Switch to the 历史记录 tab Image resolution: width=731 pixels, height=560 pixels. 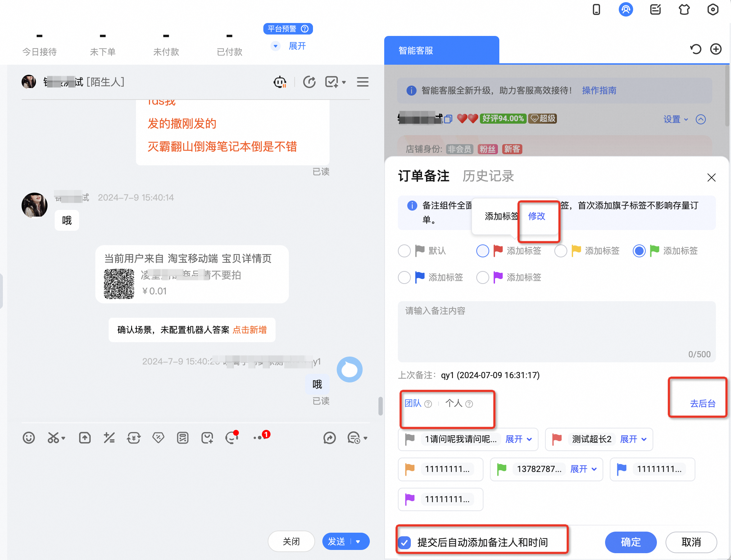[488, 176]
